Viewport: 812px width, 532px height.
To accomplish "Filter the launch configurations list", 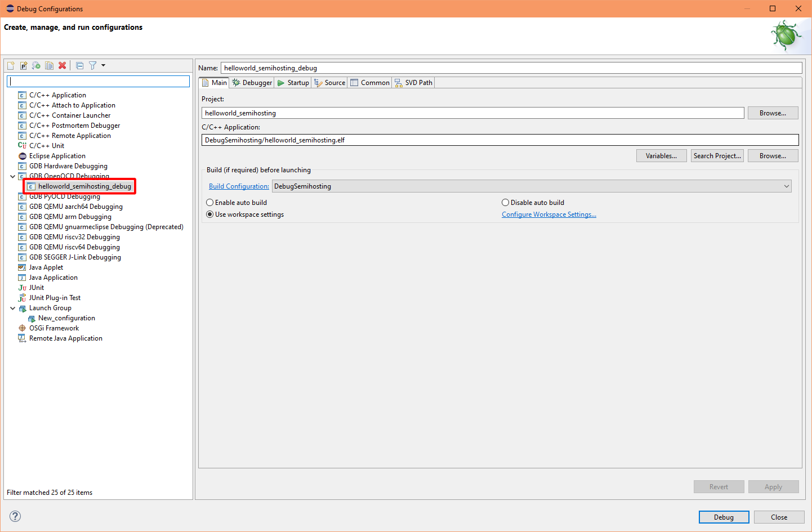I will (92, 65).
